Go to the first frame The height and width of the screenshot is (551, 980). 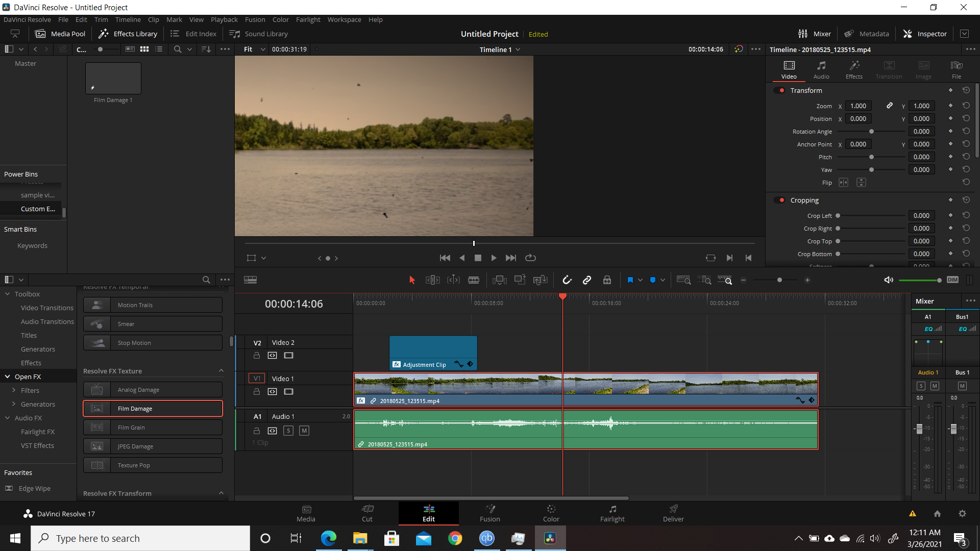coord(445,258)
